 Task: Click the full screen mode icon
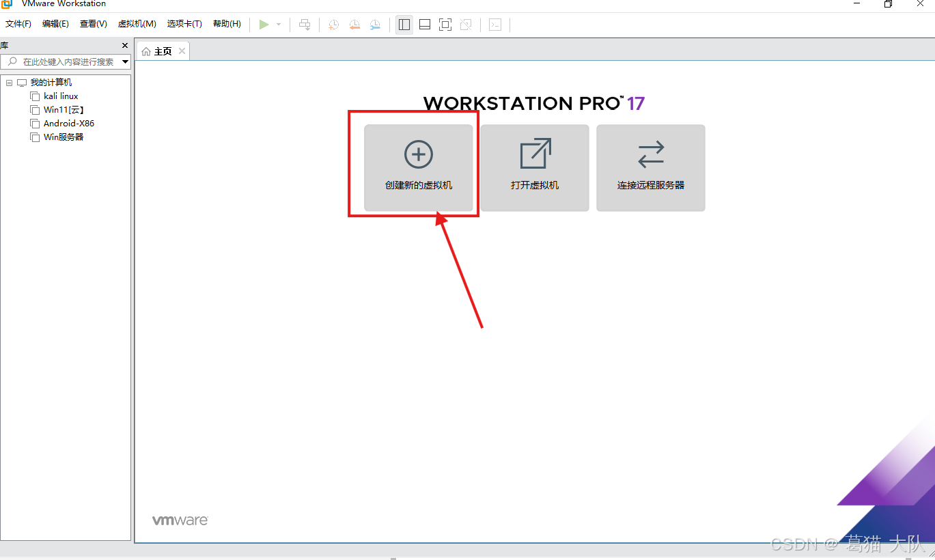pos(445,25)
